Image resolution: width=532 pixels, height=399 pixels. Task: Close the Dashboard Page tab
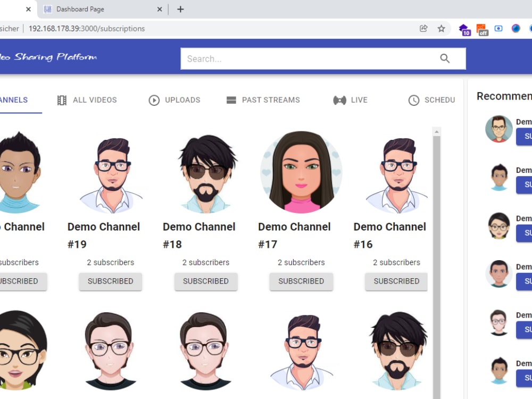tap(160, 9)
